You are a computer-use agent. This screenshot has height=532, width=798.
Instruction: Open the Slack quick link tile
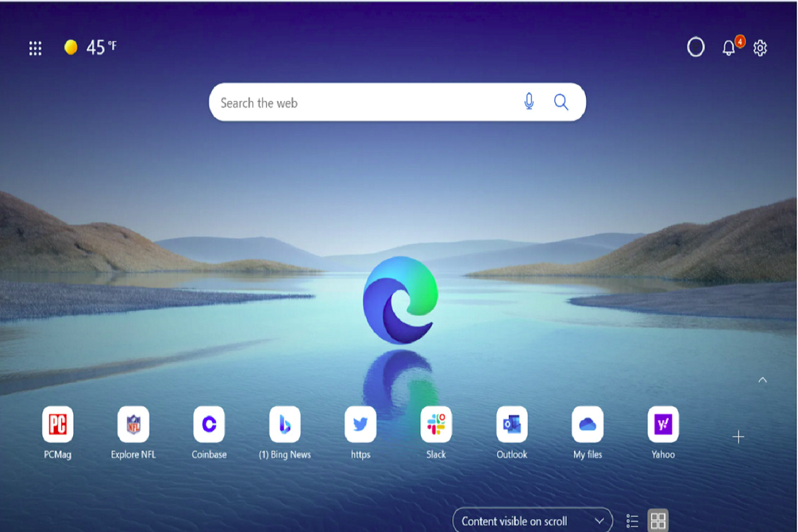pyautogui.click(x=436, y=424)
